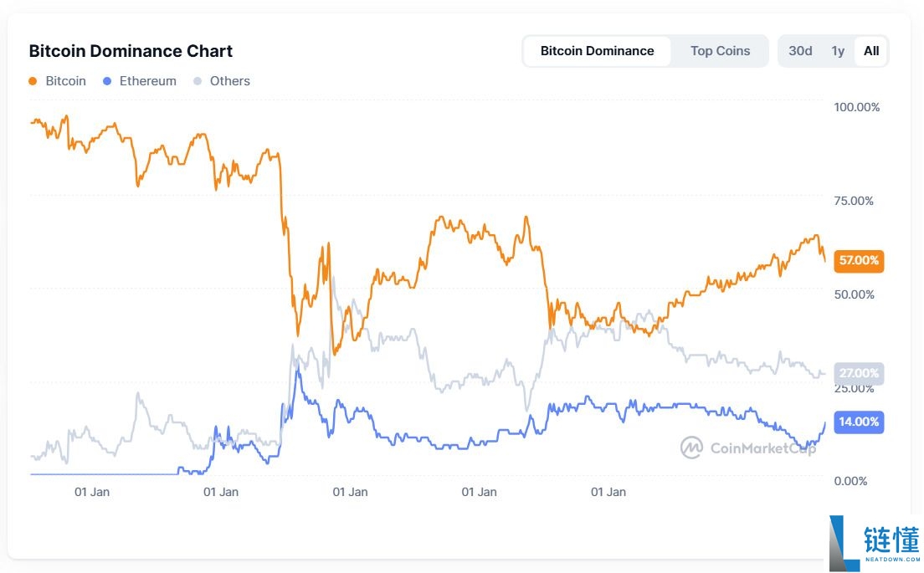
Task: Switch to the Bitcoin Dominance tab
Action: (x=597, y=51)
